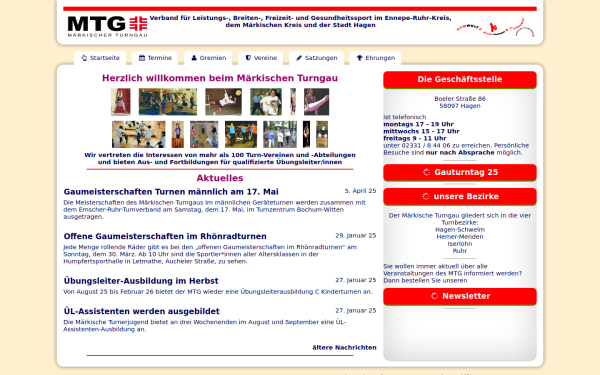Open the Gauturntag 25 button
This screenshot has width=600, height=375.
tap(460, 172)
